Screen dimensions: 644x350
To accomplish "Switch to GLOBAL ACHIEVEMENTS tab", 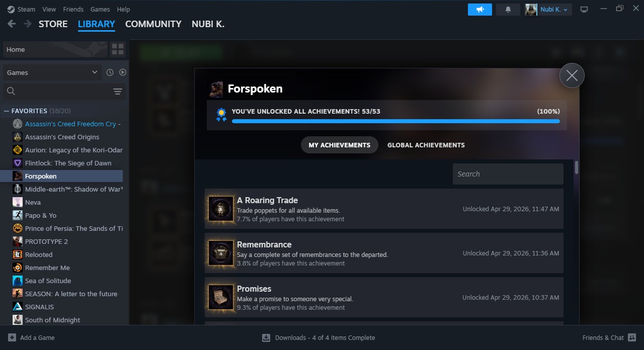I will 426,145.
